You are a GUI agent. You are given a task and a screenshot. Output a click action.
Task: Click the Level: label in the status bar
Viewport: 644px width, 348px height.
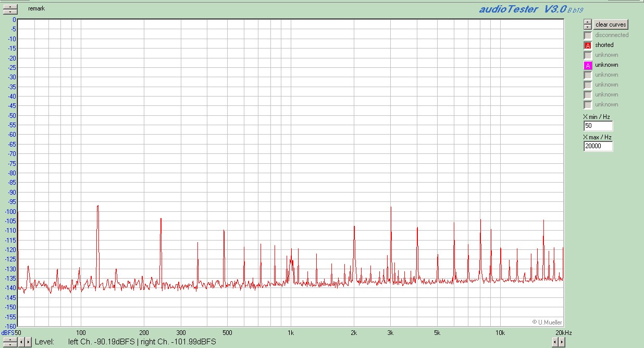45,342
